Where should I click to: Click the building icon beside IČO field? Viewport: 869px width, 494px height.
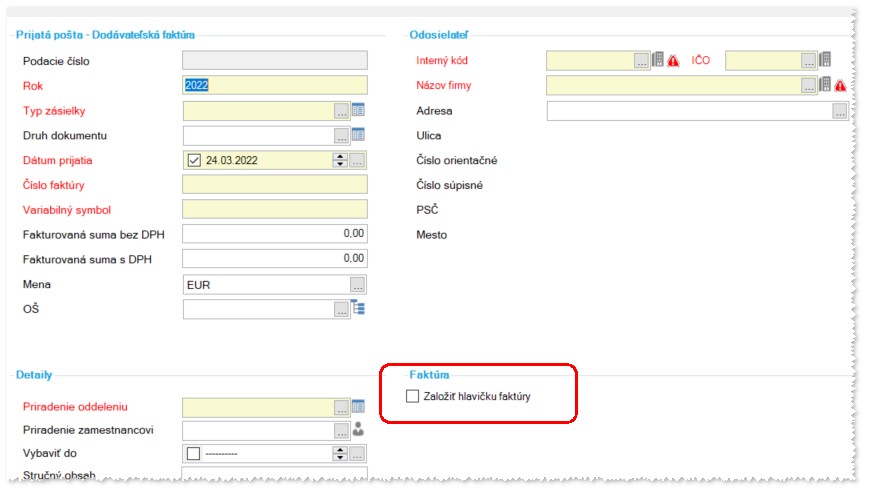tap(825, 59)
